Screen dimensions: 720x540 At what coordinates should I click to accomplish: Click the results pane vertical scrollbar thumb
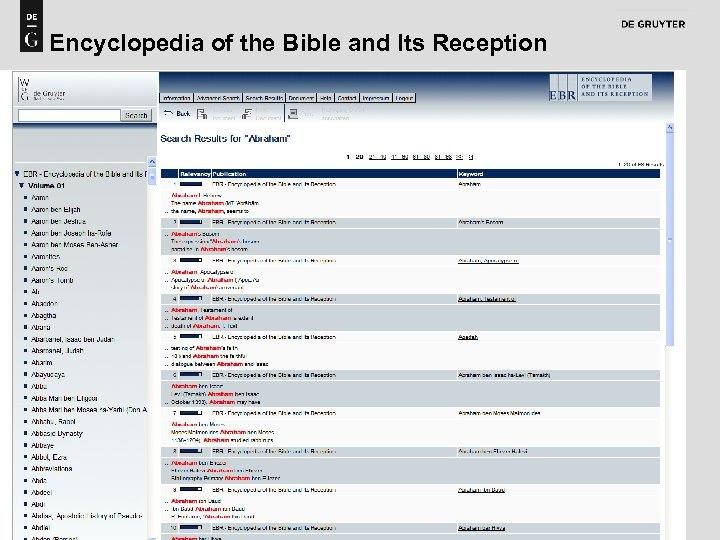coord(670,240)
